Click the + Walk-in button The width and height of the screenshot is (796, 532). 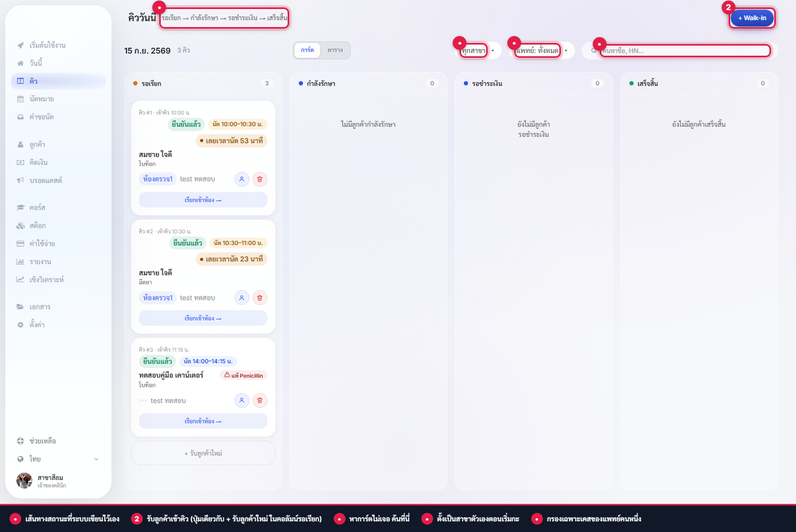tap(752, 18)
